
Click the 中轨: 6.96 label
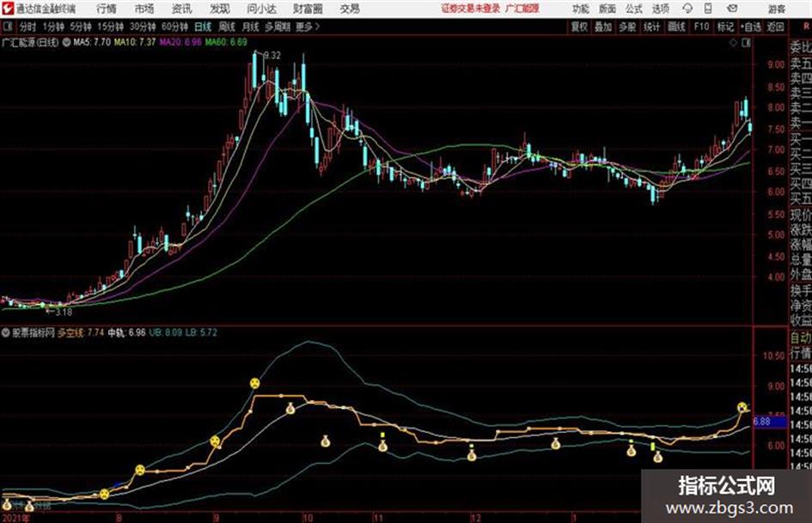pyautogui.click(x=126, y=332)
